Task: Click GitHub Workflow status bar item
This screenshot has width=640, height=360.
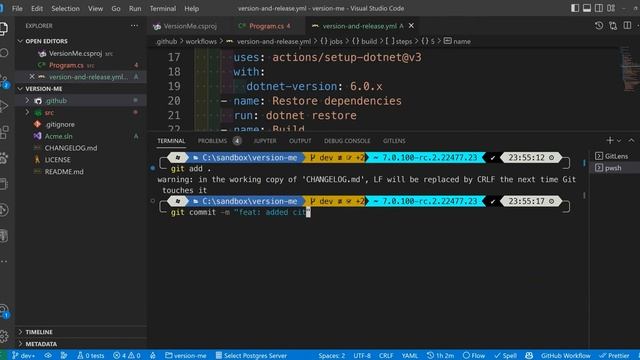Action: (566, 356)
